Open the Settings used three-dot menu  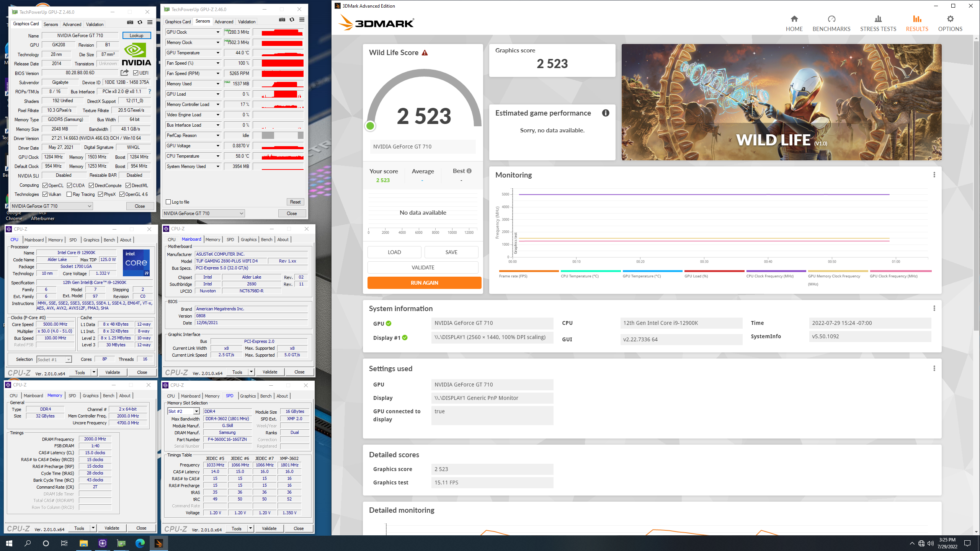(934, 368)
